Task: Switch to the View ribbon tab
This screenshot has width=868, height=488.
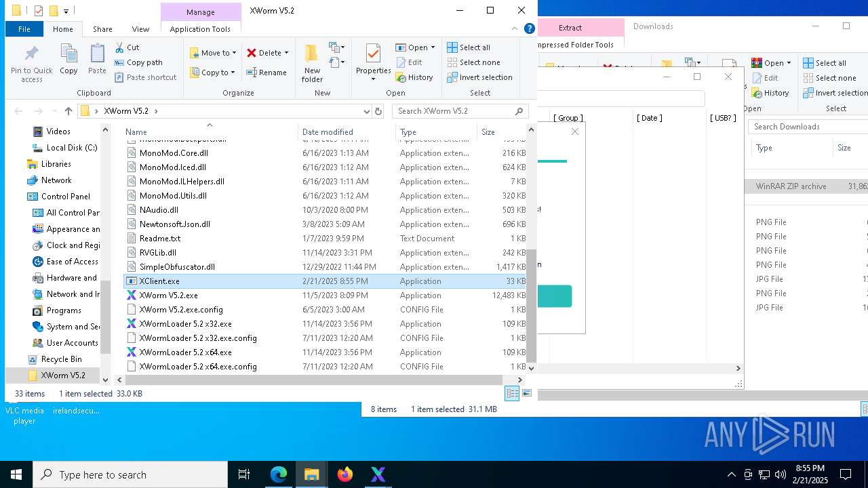Action: coord(140,29)
